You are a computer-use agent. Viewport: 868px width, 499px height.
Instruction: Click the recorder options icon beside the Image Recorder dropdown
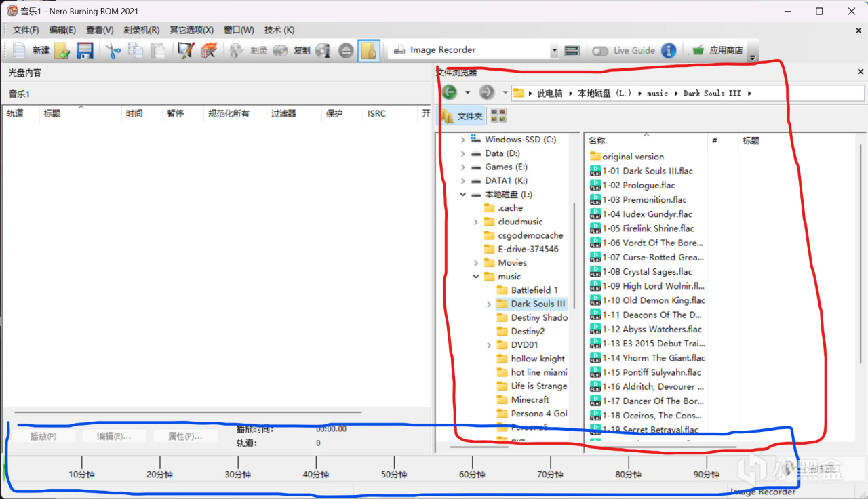tap(572, 50)
